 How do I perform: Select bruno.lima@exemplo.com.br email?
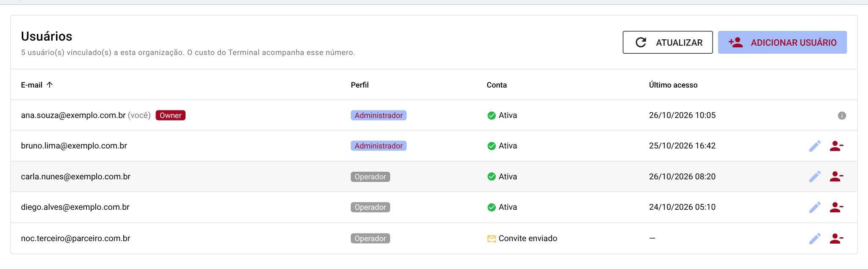tap(74, 146)
